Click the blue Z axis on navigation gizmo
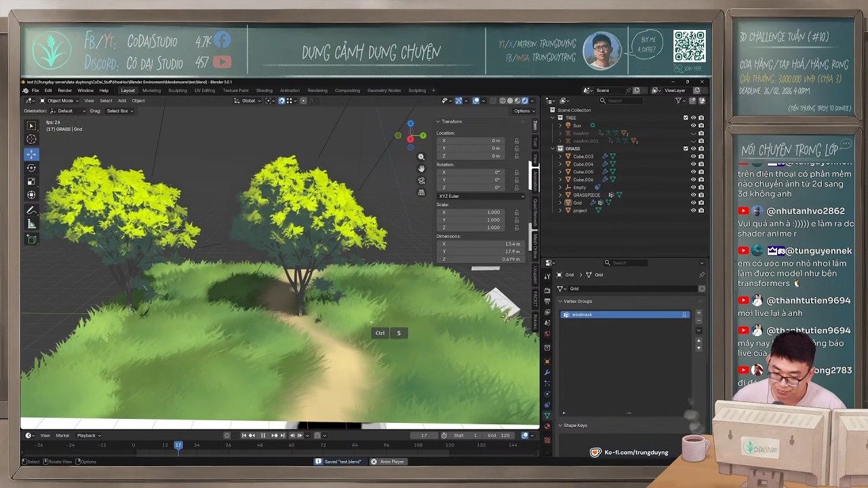Viewport: 868px width, 488px height. pos(410,124)
